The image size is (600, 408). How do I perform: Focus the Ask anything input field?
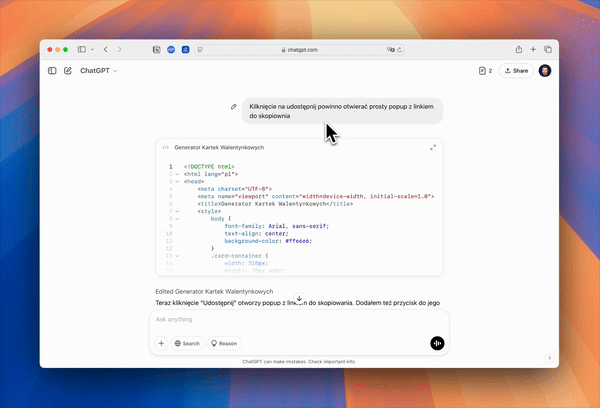tap(299, 320)
